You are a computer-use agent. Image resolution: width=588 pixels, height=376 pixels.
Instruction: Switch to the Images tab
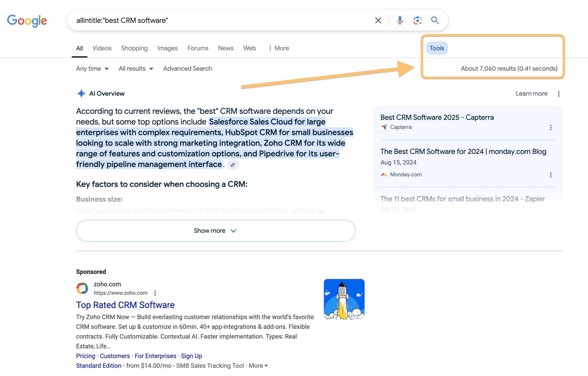(167, 48)
